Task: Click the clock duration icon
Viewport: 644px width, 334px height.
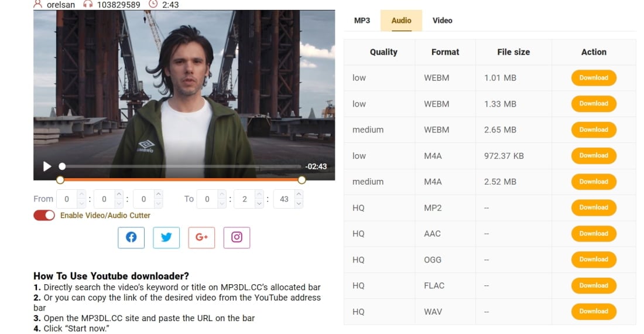Action: click(153, 4)
